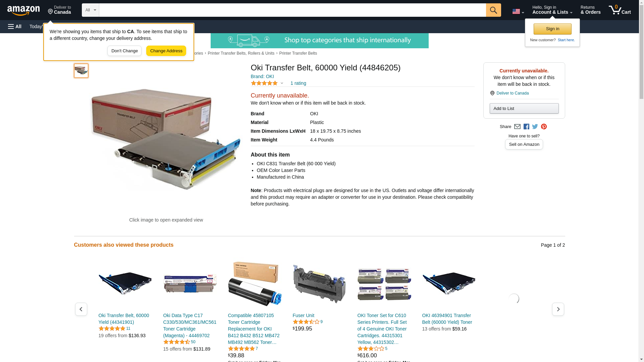Open the All hamburger menu
This screenshot has width=644, height=362.
(15, 26)
